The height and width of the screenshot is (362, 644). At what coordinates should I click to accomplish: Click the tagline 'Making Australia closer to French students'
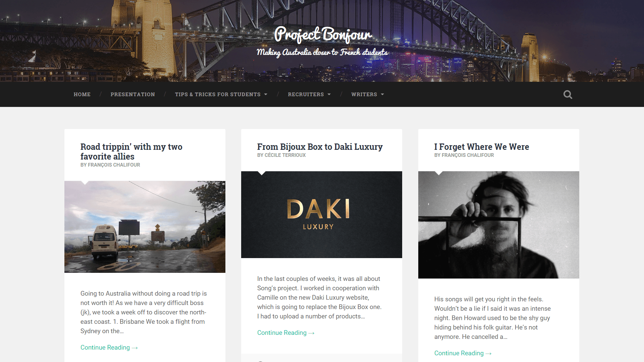322,52
